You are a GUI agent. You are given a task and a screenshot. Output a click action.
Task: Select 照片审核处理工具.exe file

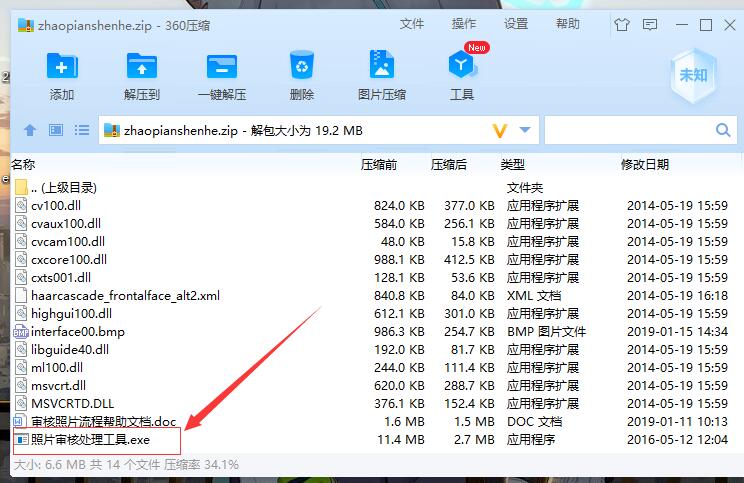click(x=90, y=440)
